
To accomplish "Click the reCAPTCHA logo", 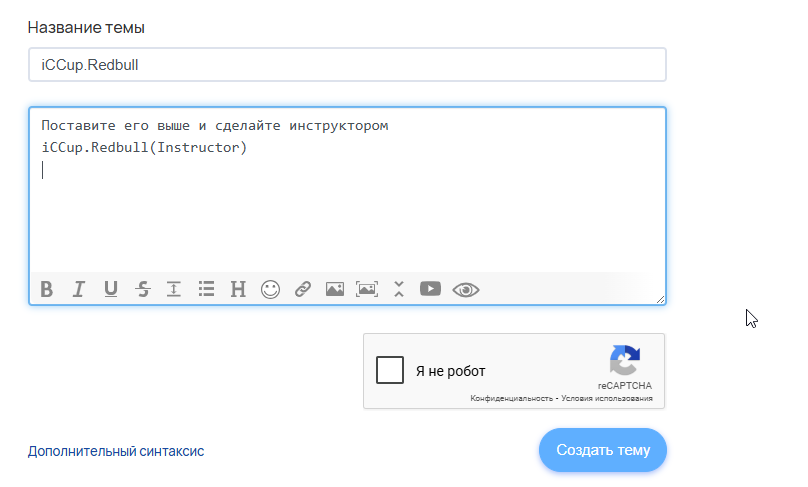I will (625, 360).
